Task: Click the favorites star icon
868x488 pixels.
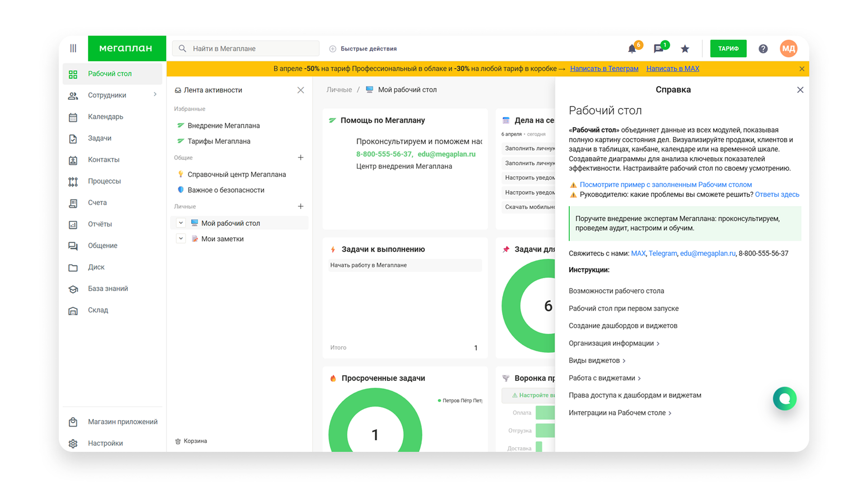Action: pyautogui.click(x=685, y=49)
